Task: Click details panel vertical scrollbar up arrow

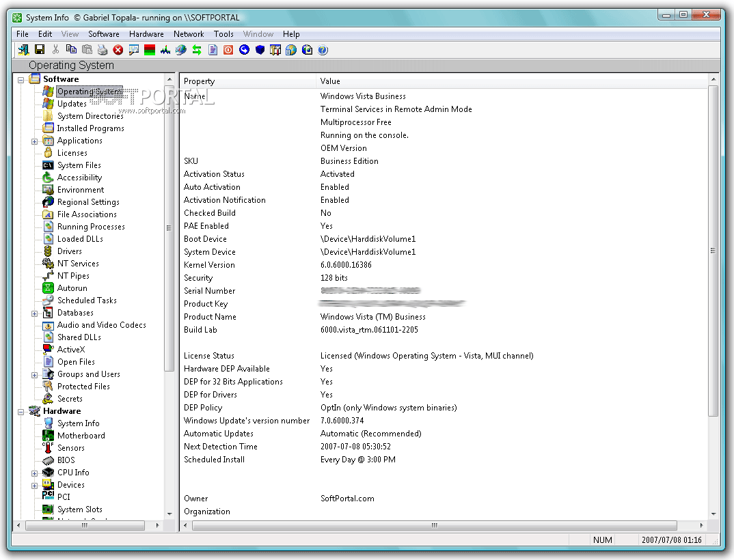Action: (713, 79)
